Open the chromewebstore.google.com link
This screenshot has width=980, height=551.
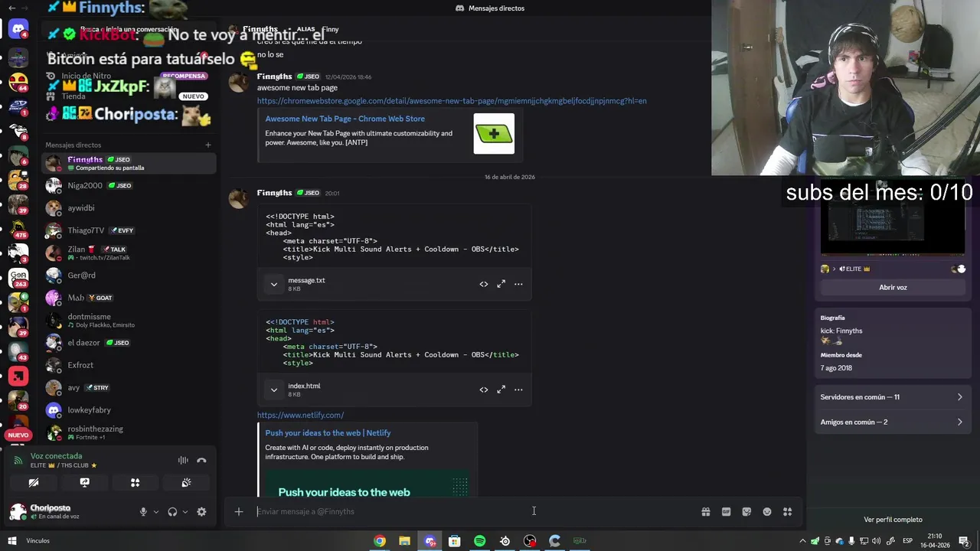pyautogui.click(x=452, y=100)
